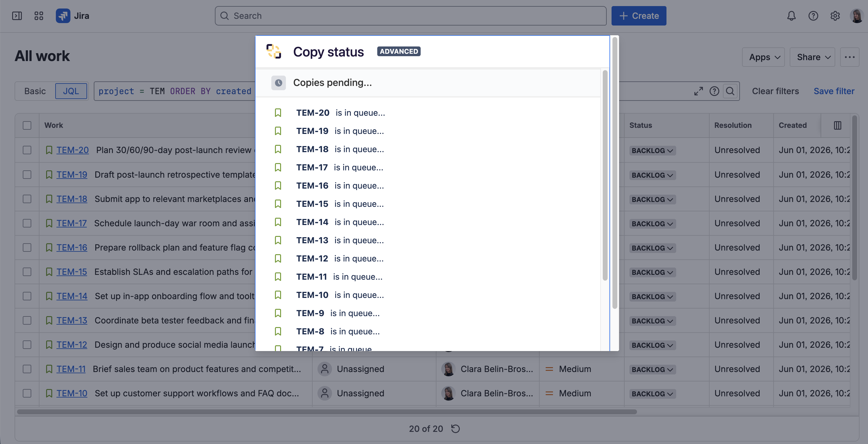This screenshot has width=868, height=444.
Task: Open the user profile avatar
Action: pos(856,16)
